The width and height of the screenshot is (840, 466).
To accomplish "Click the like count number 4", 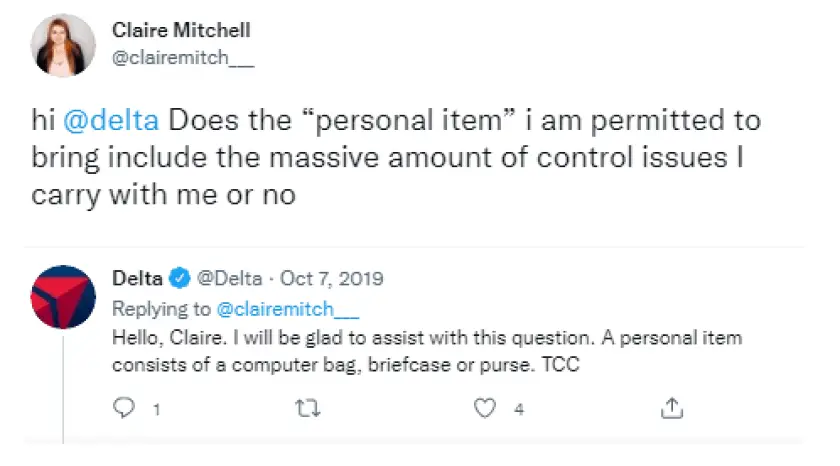I will [x=519, y=410].
